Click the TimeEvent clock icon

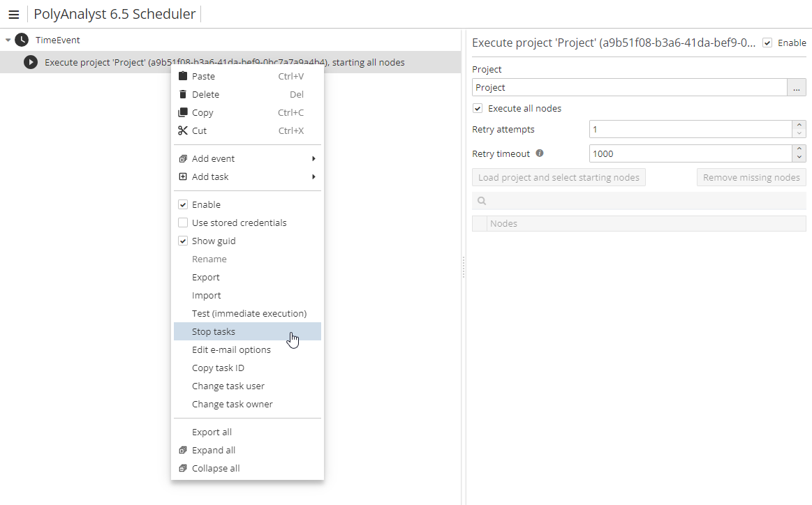(x=22, y=40)
